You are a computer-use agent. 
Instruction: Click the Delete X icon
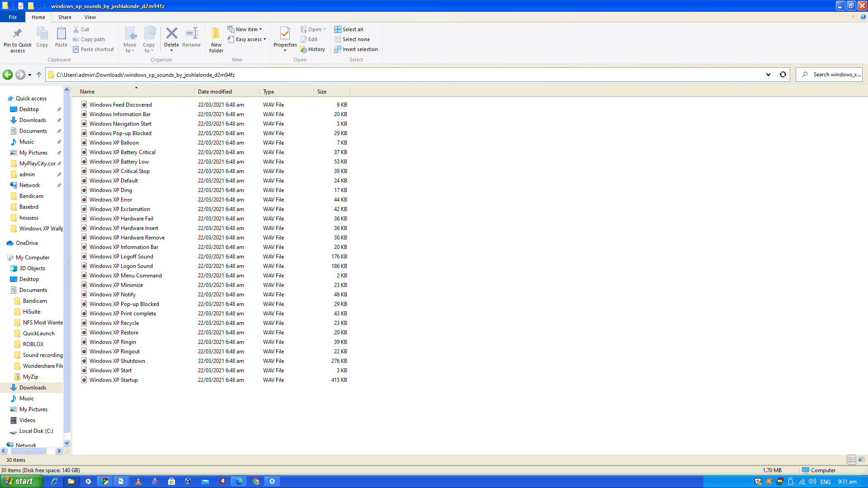click(171, 33)
